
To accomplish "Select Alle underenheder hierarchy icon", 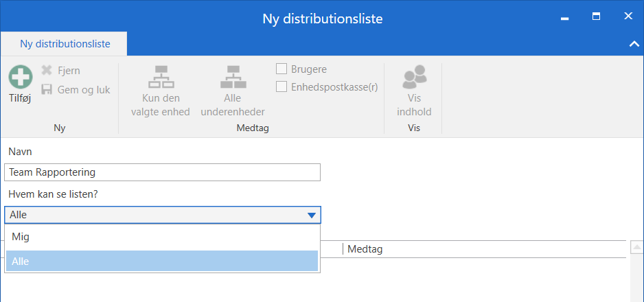I will tap(232, 77).
